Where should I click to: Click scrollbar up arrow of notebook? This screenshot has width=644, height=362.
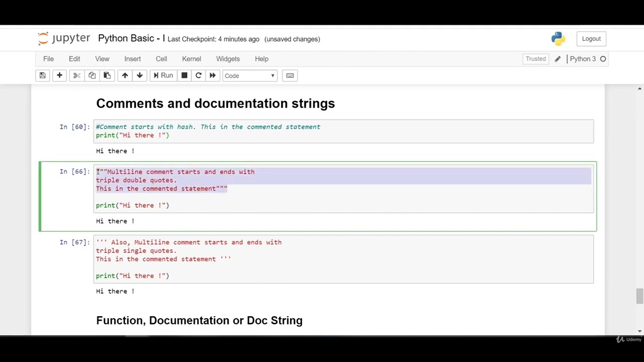(639, 88)
